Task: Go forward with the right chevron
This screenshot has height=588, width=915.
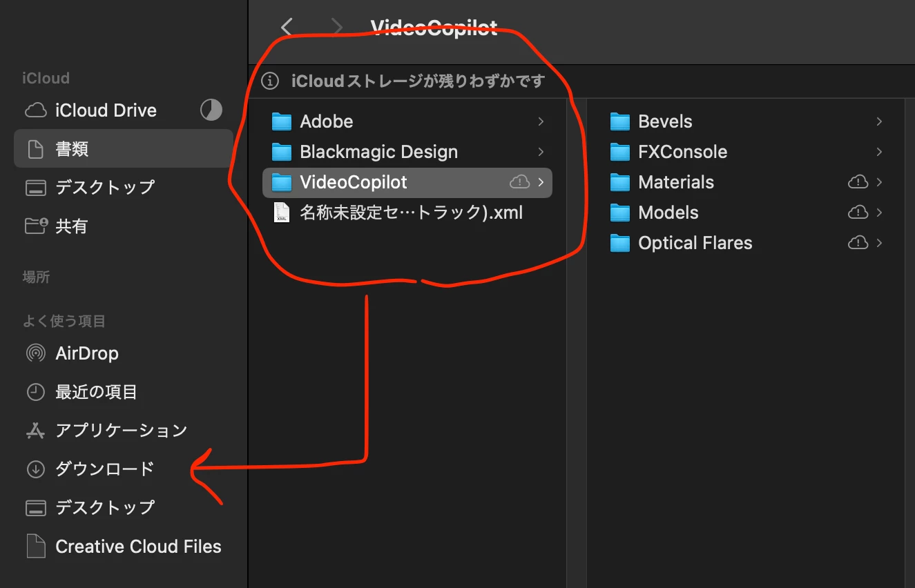Action: click(x=337, y=27)
